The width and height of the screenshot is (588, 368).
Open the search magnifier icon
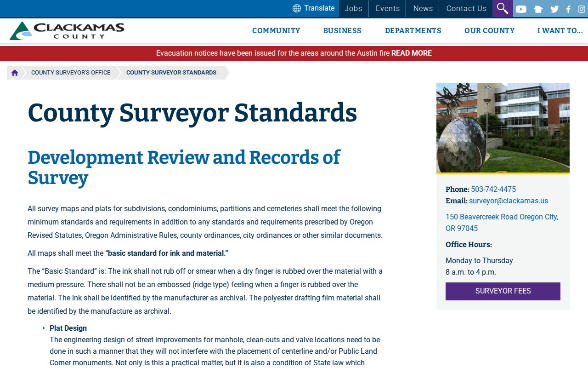pos(503,8)
